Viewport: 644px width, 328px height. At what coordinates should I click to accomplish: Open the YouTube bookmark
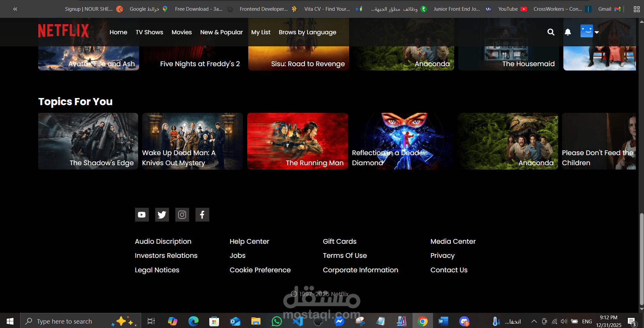click(513, 9)
